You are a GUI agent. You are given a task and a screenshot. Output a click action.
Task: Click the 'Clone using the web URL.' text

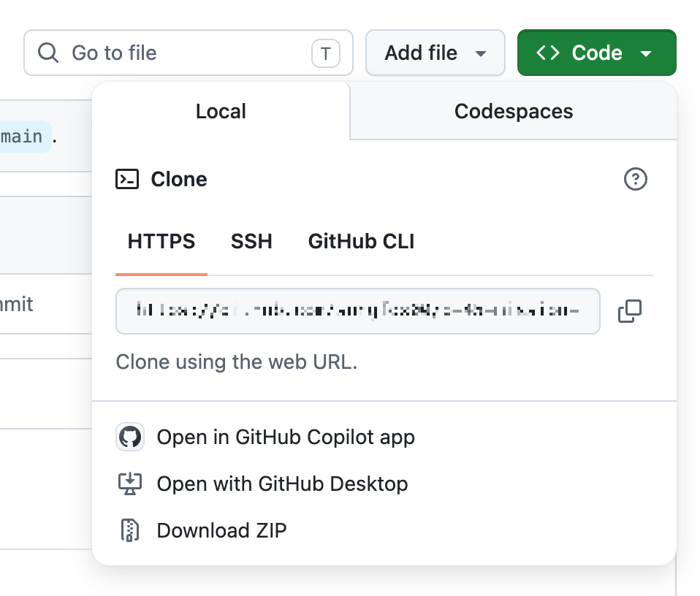point(237,362)
